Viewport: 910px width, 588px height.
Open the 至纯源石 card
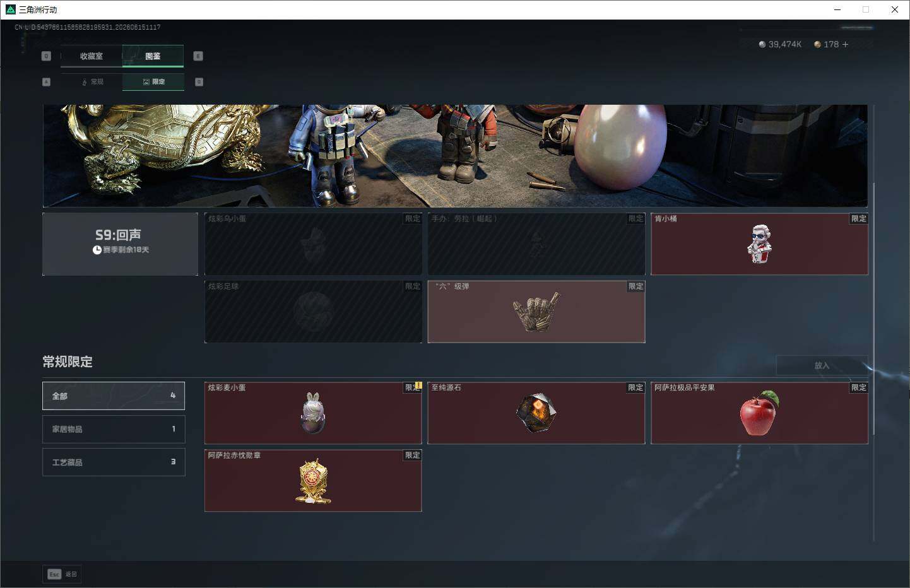click(536, 413)
